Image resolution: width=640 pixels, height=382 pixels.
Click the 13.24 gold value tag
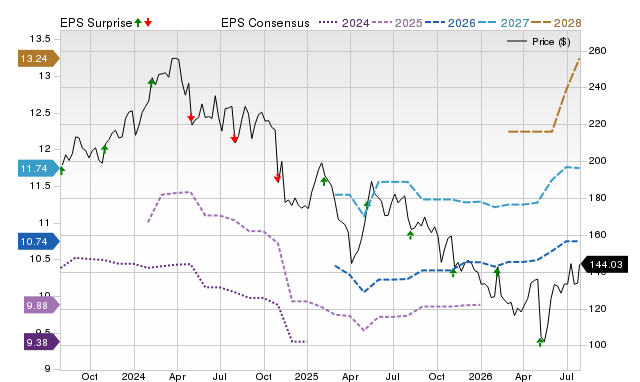38,59
